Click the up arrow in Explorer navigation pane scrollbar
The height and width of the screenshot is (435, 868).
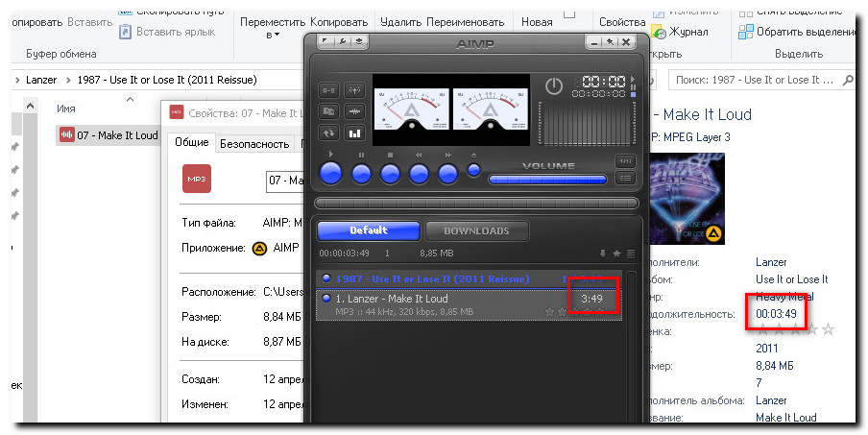(x=30, y=106)
